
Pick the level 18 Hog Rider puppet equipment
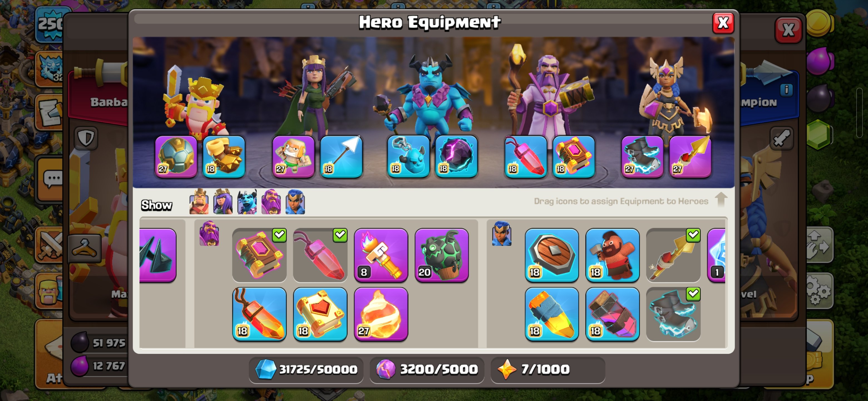point(612,255)
